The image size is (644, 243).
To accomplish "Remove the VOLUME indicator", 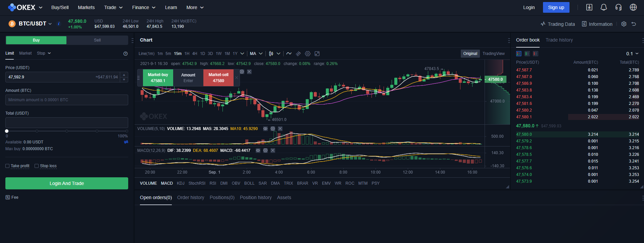I will coord(280,129).
